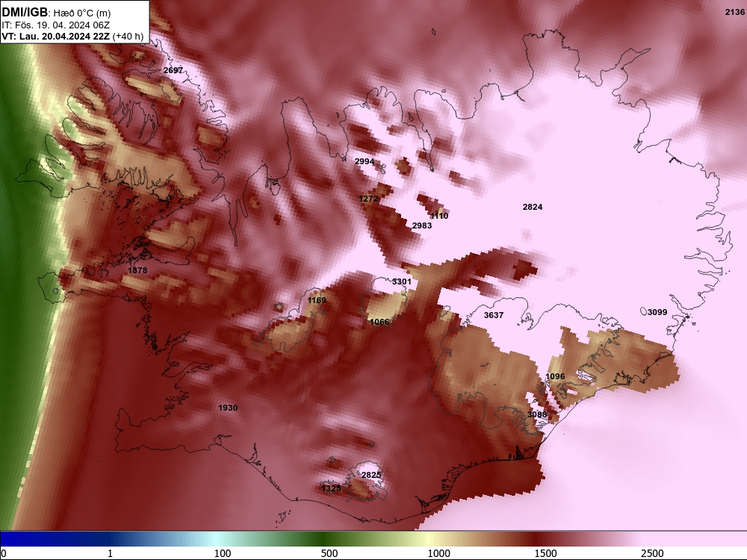
Task: Select the 2983 value label
Action: pos(422,225)
